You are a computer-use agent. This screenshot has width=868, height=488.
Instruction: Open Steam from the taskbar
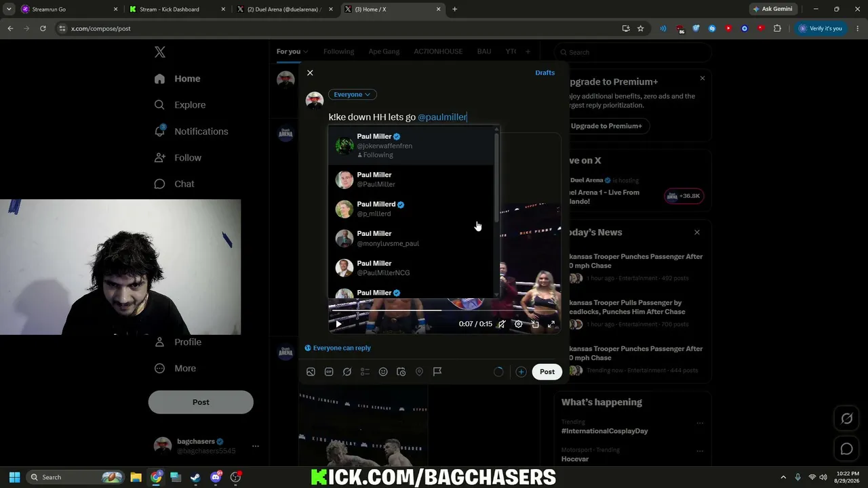click(195, 477)
